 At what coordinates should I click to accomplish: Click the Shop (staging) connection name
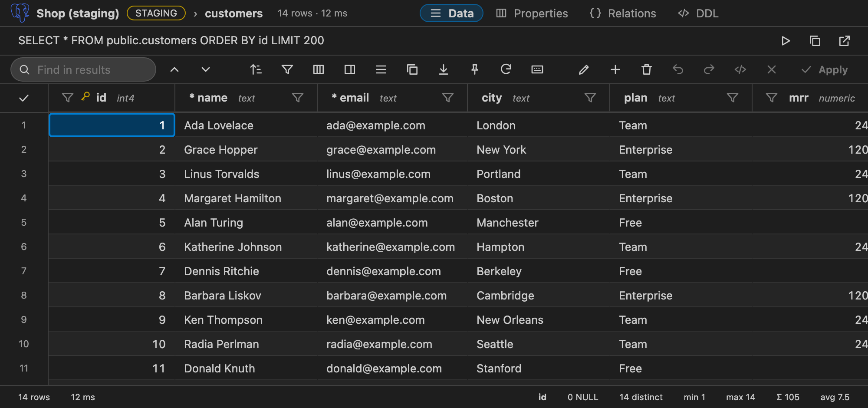pos(78,13)
